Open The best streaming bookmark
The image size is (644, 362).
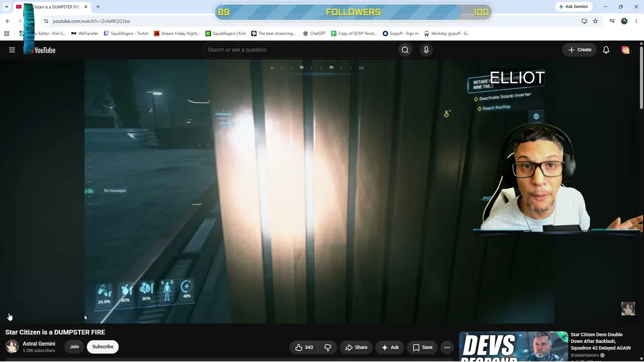pyautogui.click(x=273, y=34)
